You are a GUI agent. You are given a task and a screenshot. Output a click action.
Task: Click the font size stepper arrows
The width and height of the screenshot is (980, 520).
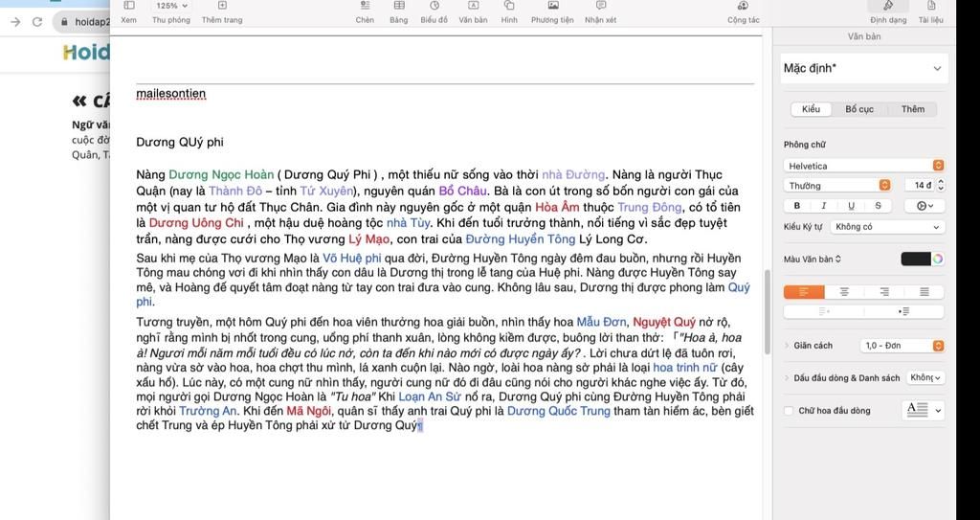click(x=941, y=185)
